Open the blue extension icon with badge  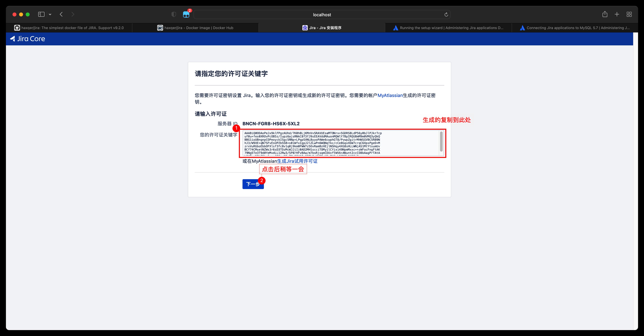(x=186, y=14)
